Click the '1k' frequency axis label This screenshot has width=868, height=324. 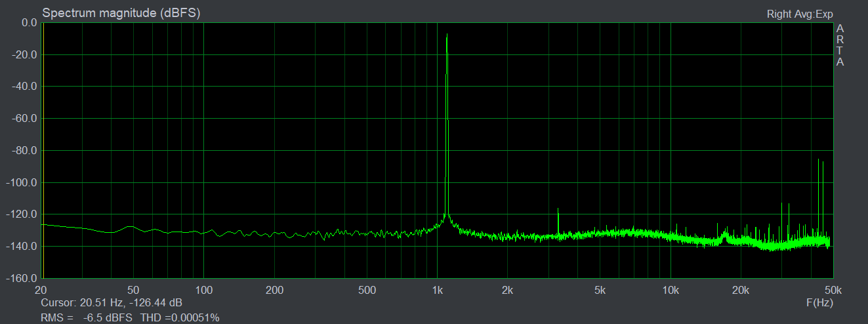click(437, 290)
